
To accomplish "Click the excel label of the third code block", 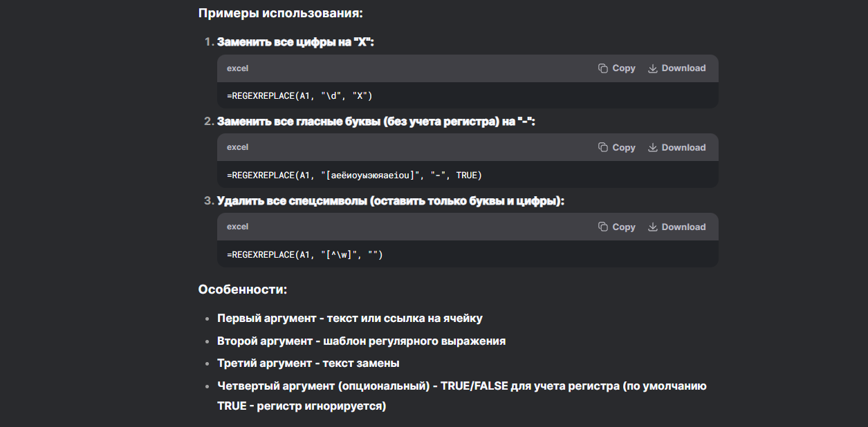I will pos(237,227).
